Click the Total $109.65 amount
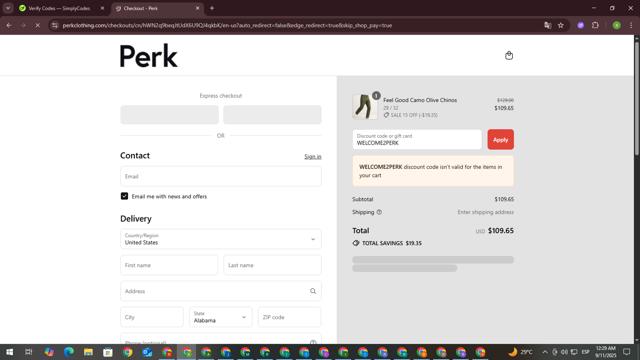640x360 pixels. pos(500,231)
